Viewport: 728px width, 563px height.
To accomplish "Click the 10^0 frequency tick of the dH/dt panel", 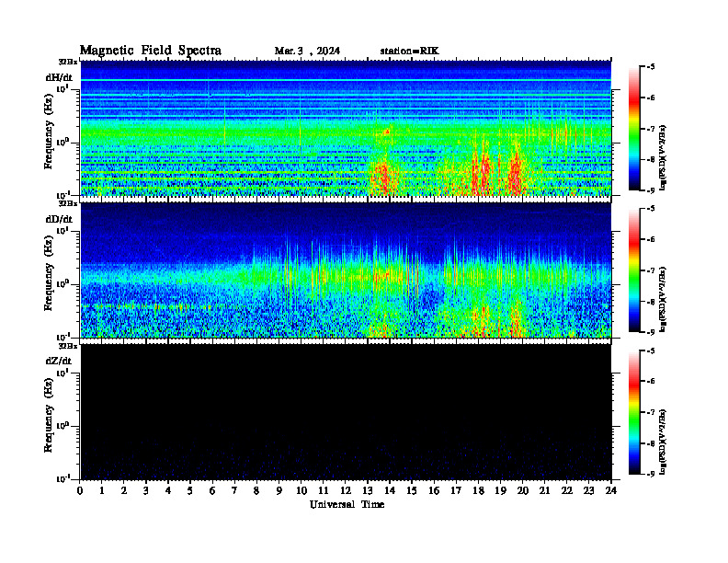I will pyautogui.click(x=63, y=142).
